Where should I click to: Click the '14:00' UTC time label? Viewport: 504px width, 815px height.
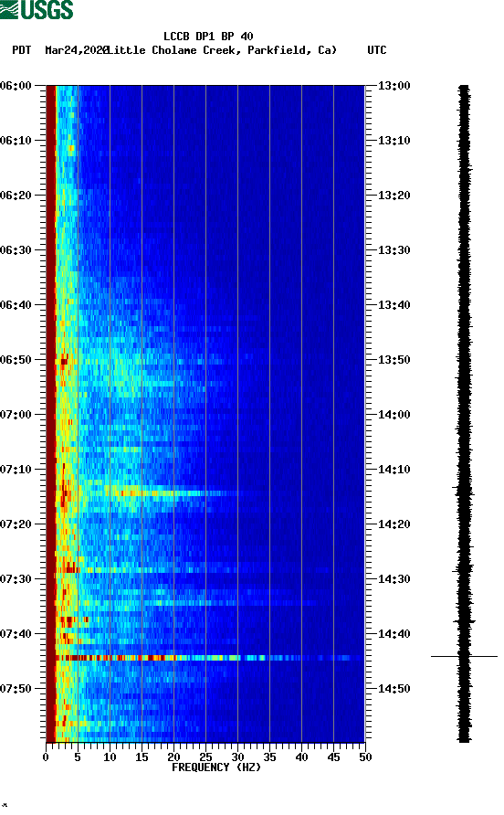tap(394, 415)
